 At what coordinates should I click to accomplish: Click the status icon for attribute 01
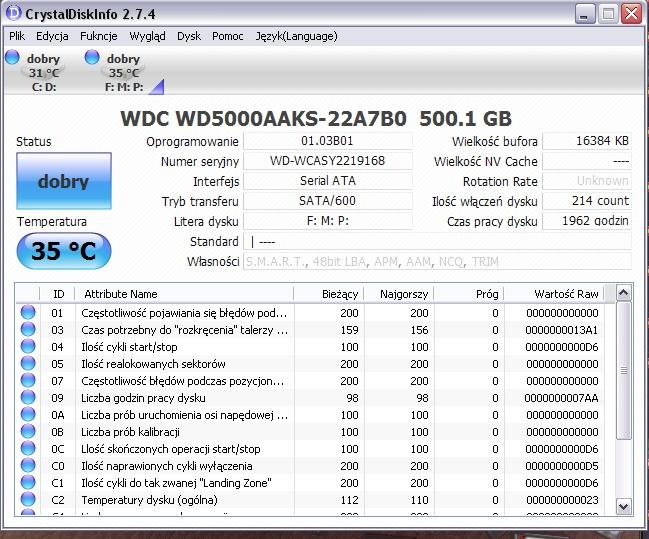click(28, 313)
